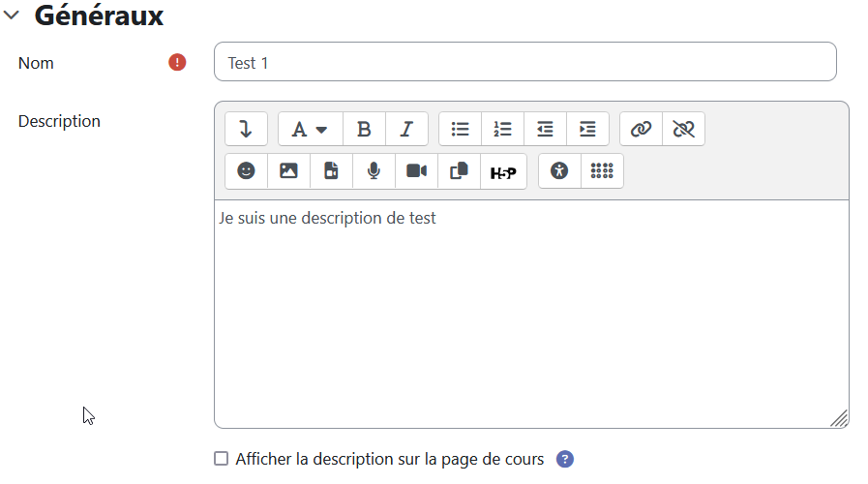The width and height of the screenshot is (868, 484).
Task: Toggle the editor's advanced buttons arrow
Action: click(247, 129)
